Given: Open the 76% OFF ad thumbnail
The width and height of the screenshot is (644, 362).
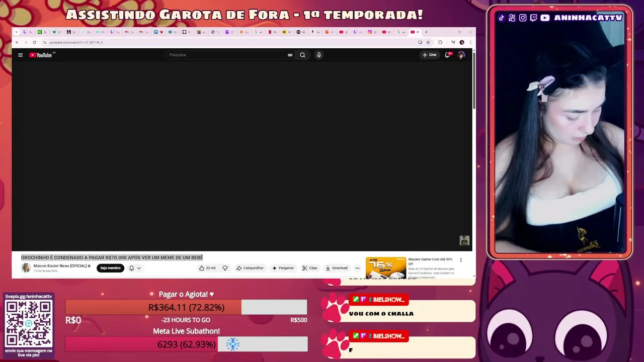Looking at the screenshot, I should (385, 267).
